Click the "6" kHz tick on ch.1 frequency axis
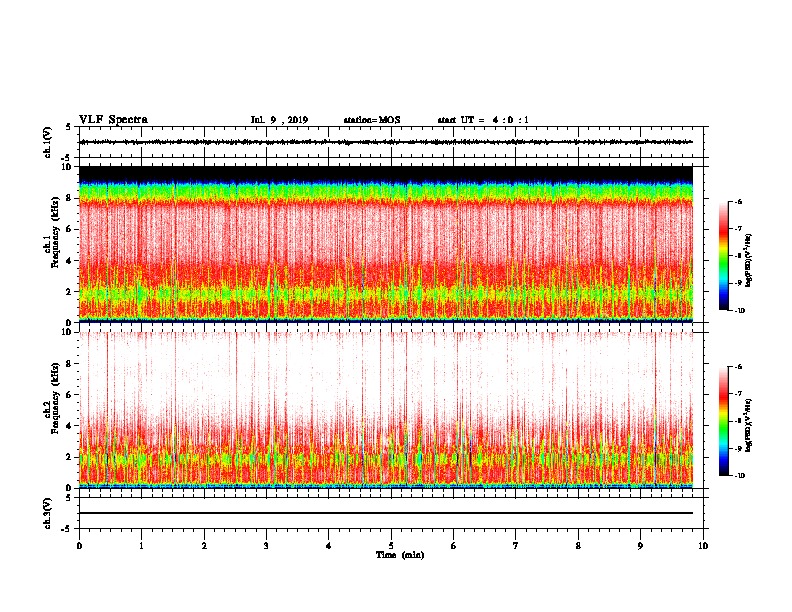This screenshot has height=612, width=792. [69, 230]
